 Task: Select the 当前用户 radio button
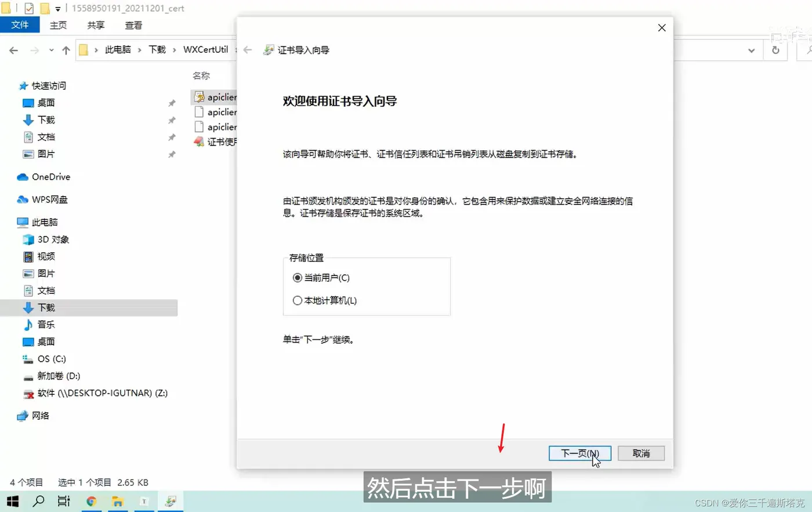pos(298,278)
